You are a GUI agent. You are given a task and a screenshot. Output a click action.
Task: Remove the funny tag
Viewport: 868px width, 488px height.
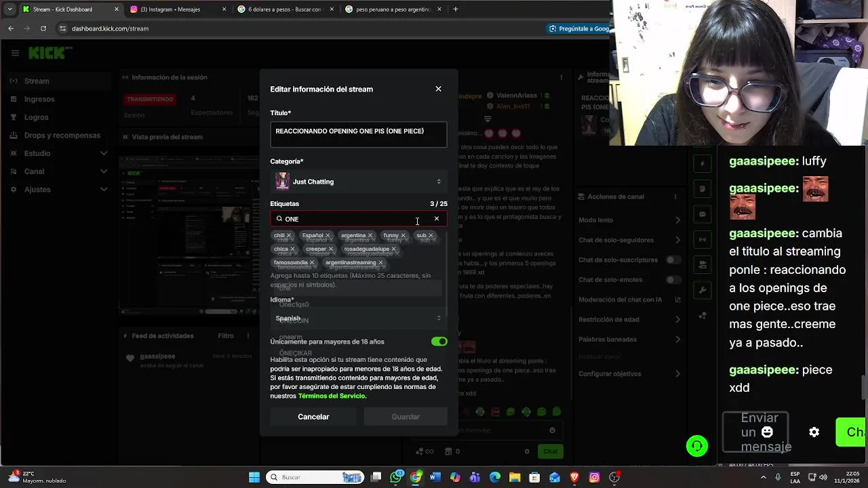coord(403,236)
